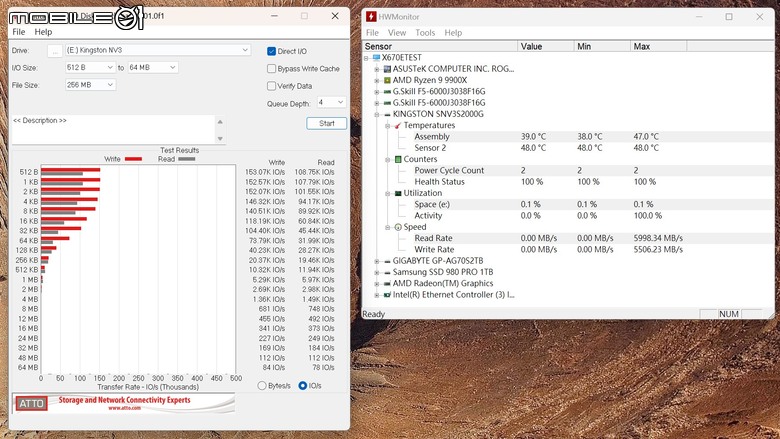780x439 pixels.
Task: Collapse the Speed branch
Action: tap(388, 227)
